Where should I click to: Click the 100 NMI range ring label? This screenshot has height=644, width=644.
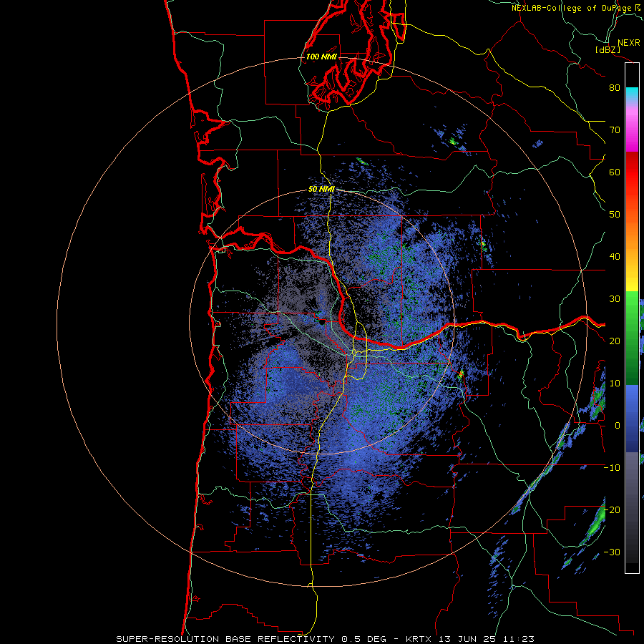click(x=321, y=57)
